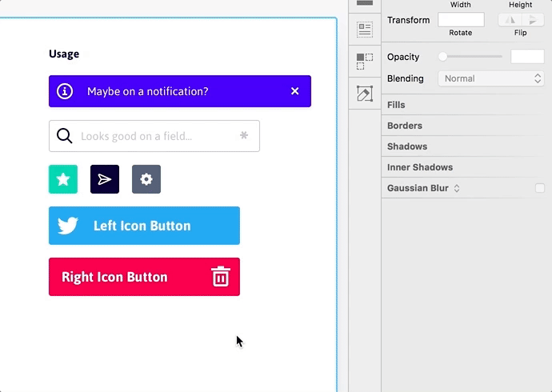The width and height of the screenshot is (552, 392).
Task: Click the magnifier search icon in the field
Action: 65,136
